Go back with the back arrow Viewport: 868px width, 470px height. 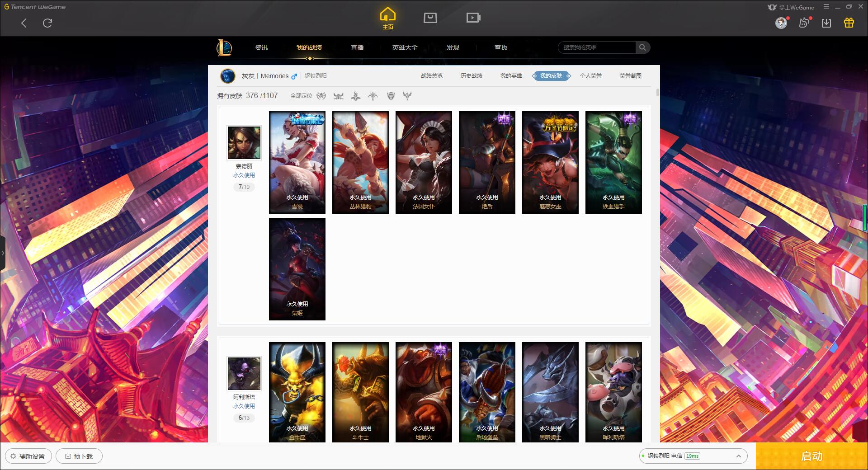24,23
